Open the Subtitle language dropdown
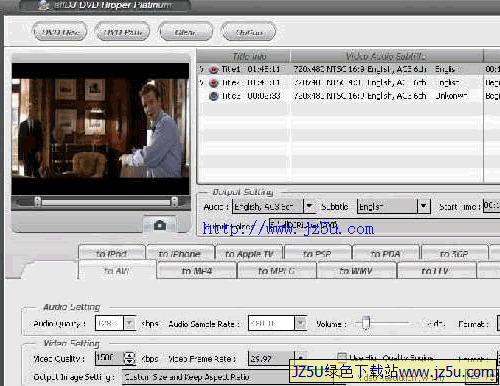Image resolution: width=500 pixels, height=386 pixels. [424, 206]
